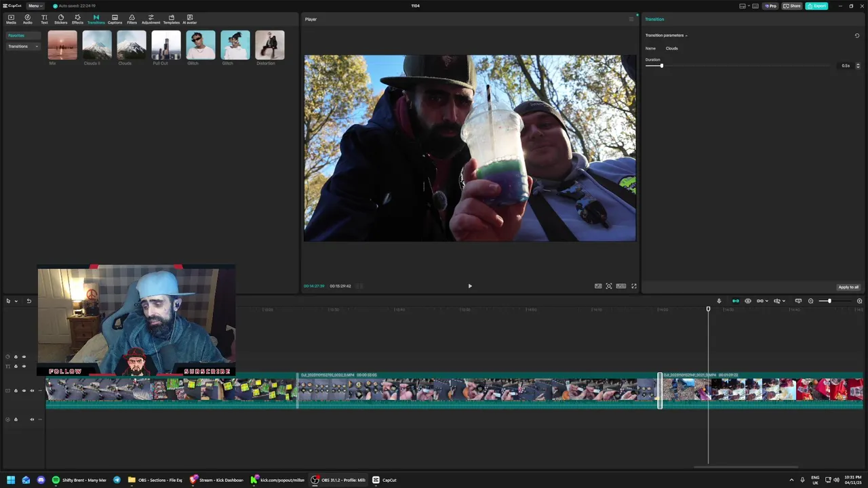The image size is (868, 488).
Task: Click the Export button
Action: point(816,5)
